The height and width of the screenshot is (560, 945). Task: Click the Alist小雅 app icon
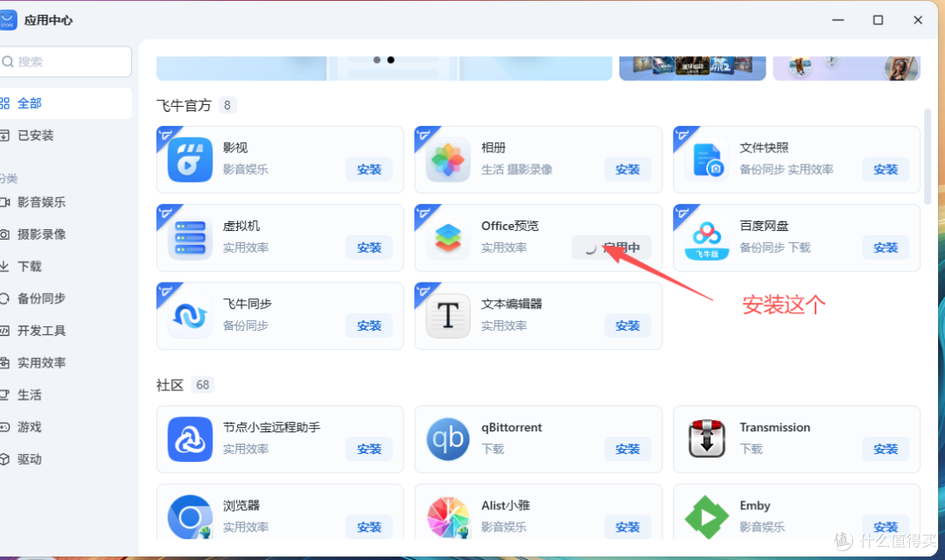coord(448,517)
